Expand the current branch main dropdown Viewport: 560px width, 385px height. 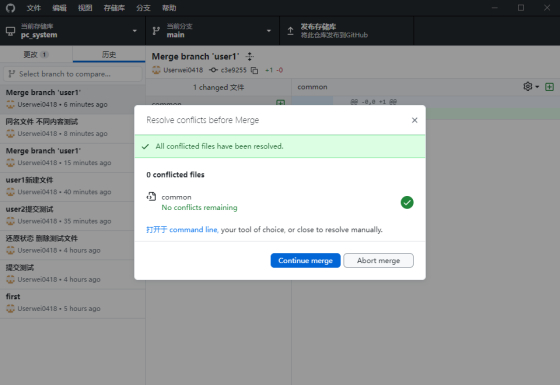point(212,31)
